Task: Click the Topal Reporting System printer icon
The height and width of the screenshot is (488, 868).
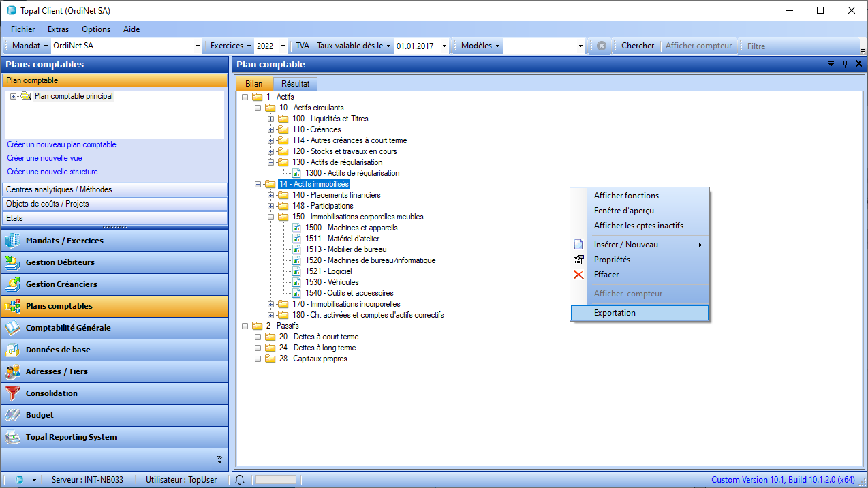Action: 12,437
